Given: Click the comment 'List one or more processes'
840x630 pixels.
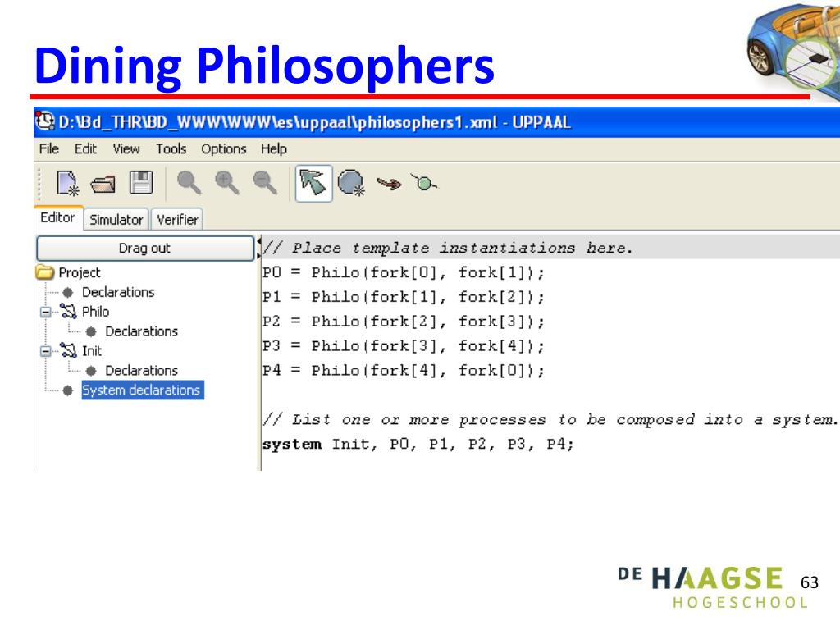Looking at the screenshot, I should point(550,419).
